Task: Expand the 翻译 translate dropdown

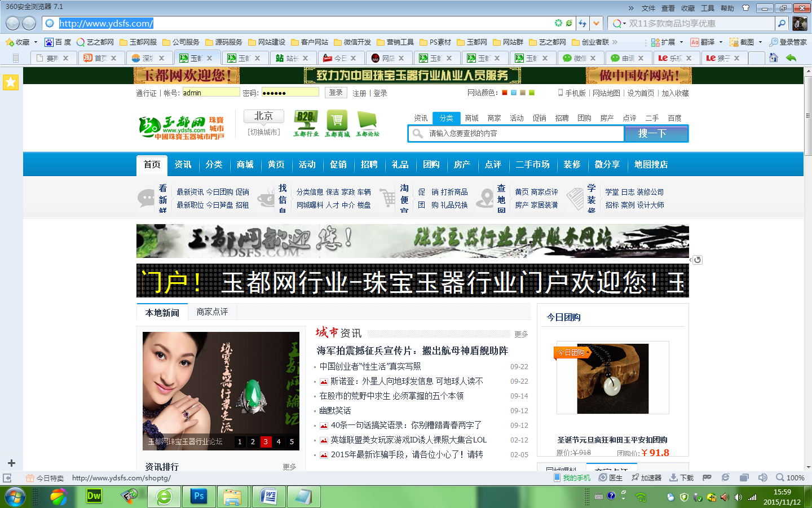Action: point(721,42)
